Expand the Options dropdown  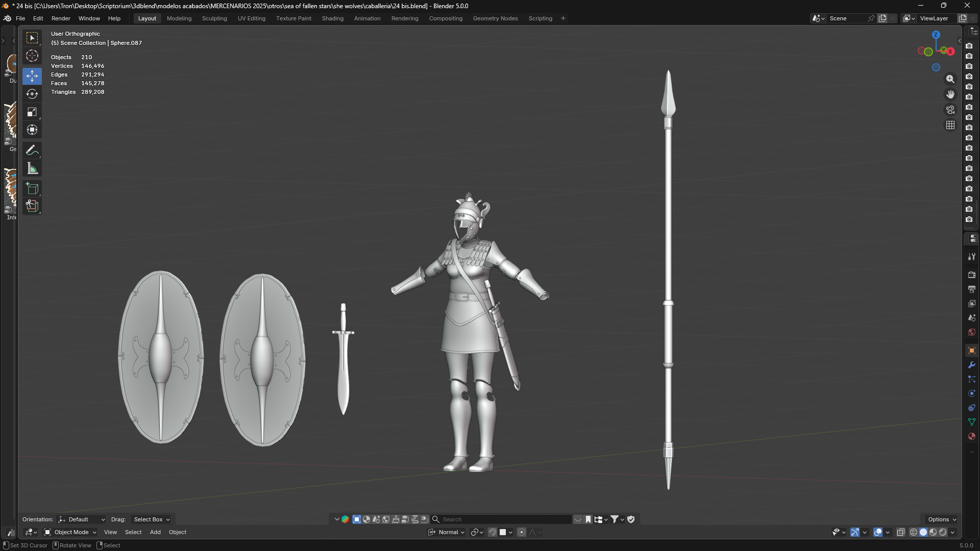(942, 519)
